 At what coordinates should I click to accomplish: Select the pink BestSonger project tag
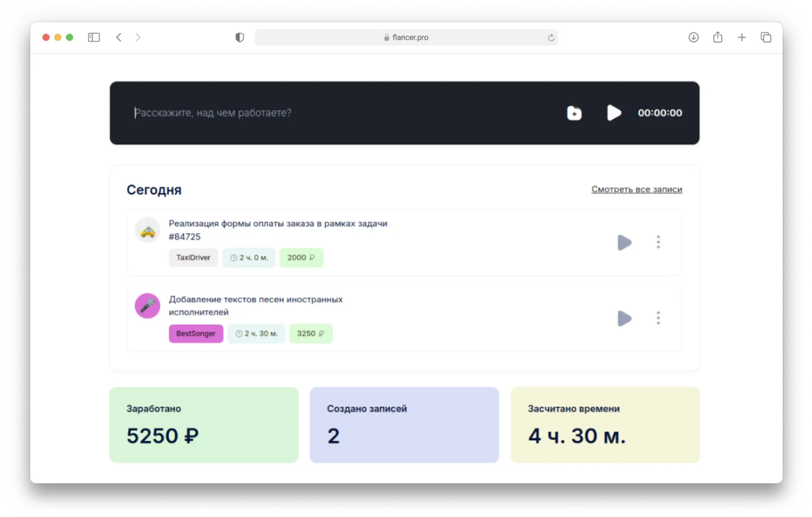(196, 333)
